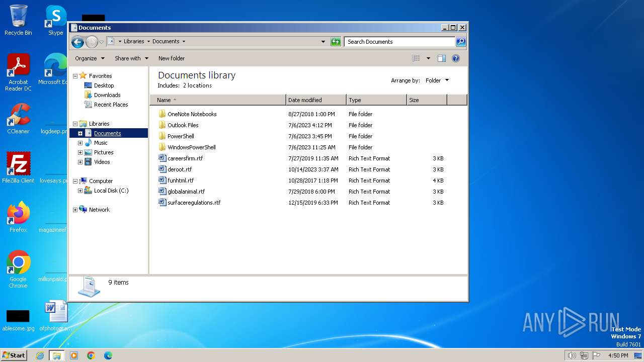Viewport: 644px width, 362px height.
Task: Open the recent pages dropdown arrow
Action: tap(102, 42)
